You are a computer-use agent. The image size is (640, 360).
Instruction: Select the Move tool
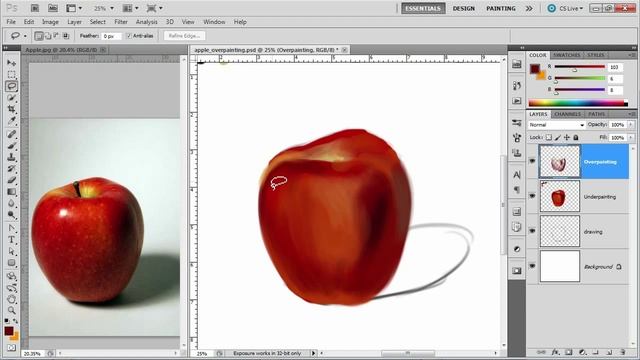click(x=11, y=63)
